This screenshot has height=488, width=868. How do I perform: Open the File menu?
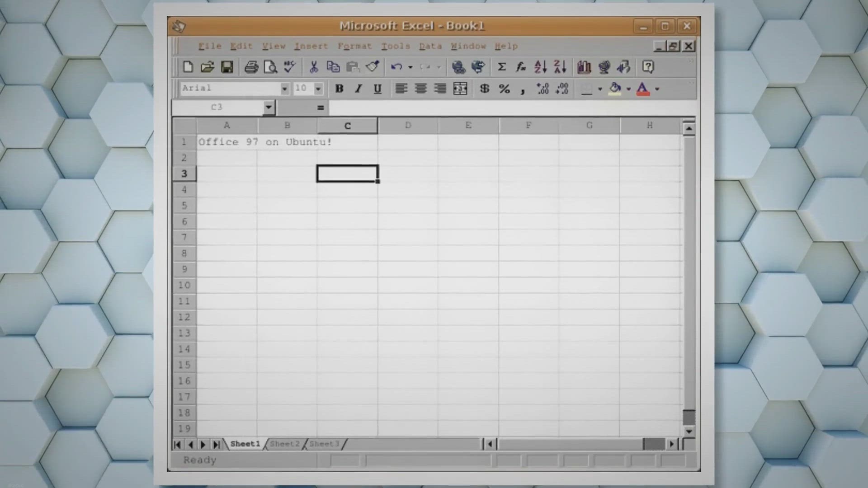(210, 46)
